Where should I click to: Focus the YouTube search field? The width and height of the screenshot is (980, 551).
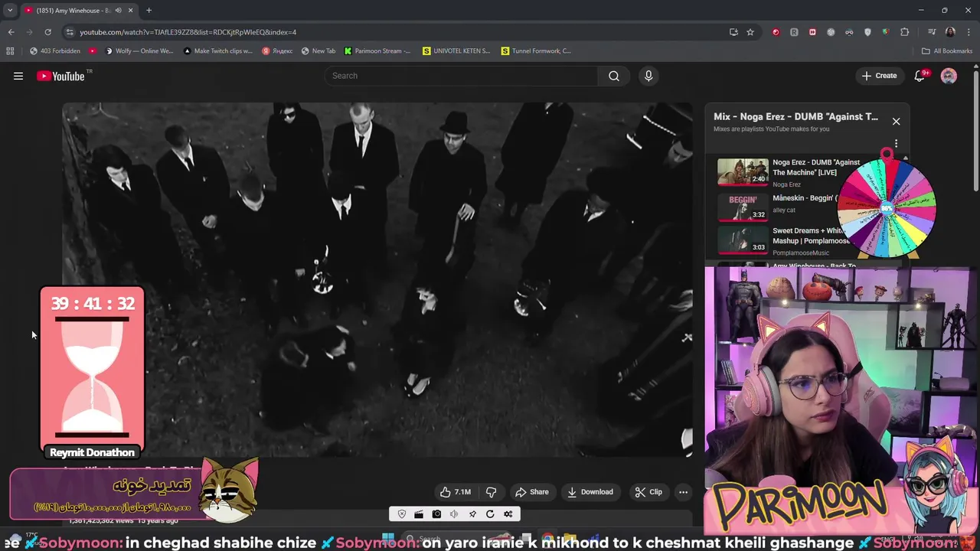[462, 76]
